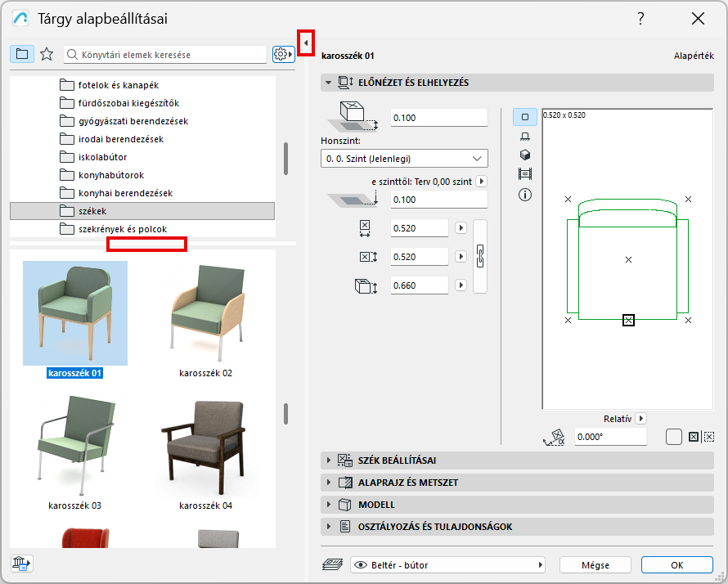
Task: Open options arrow for first 0.520 dimension
Action: point(461,228)
